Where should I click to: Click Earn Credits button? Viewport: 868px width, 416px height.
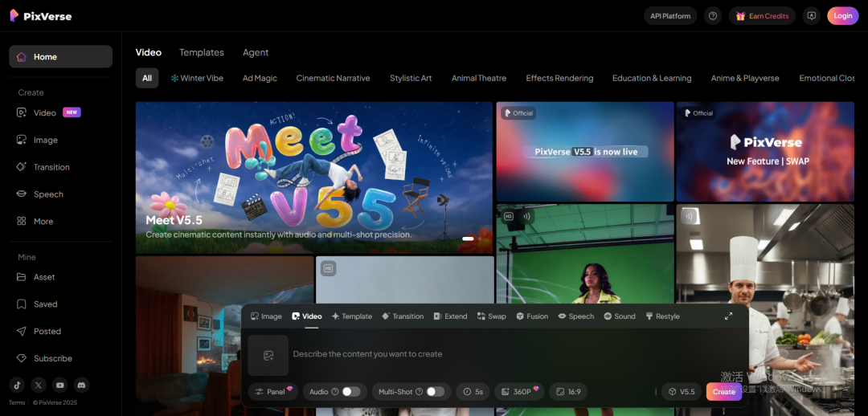click(x=762, y=16)
